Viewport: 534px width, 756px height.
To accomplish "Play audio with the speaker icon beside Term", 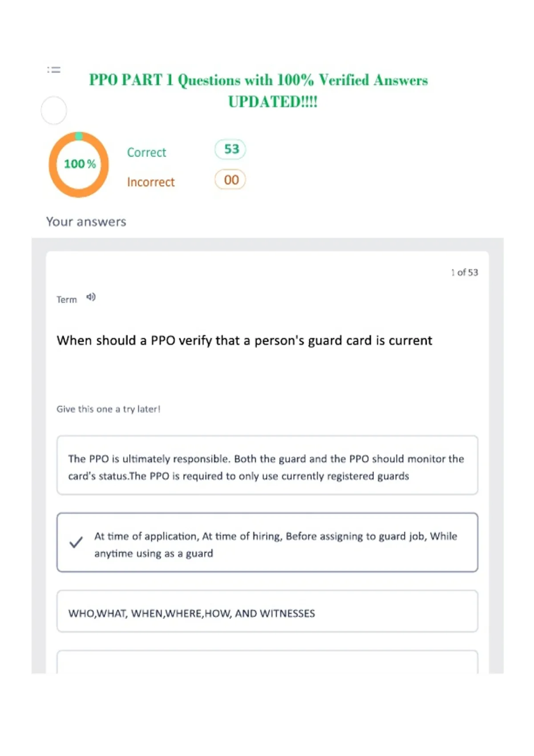I will tap(91, 297).
